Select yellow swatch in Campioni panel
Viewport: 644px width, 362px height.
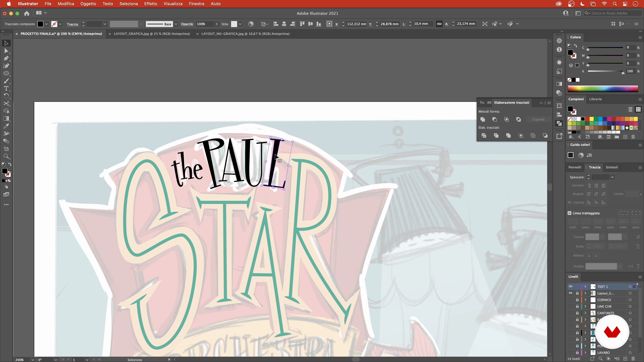tap(592, 119)
